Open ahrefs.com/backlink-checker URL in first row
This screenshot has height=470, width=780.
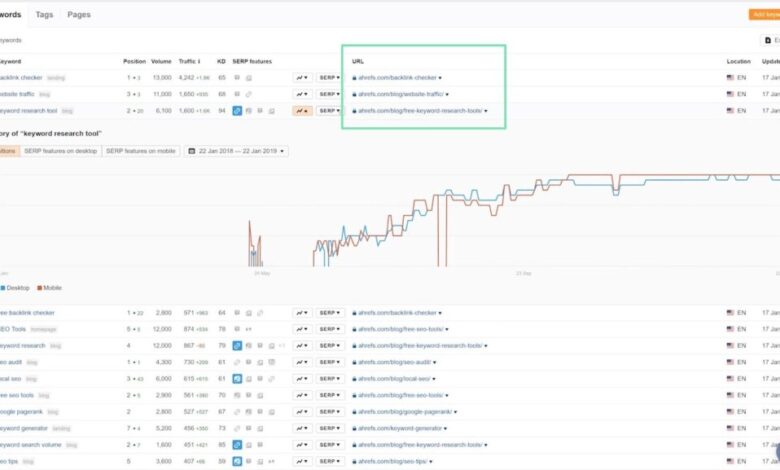(397, 78)
